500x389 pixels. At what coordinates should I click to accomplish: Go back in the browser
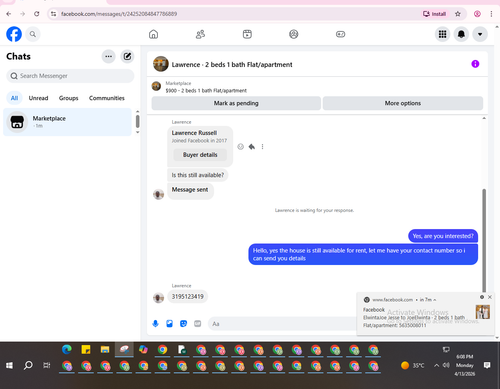click(9, 14)
